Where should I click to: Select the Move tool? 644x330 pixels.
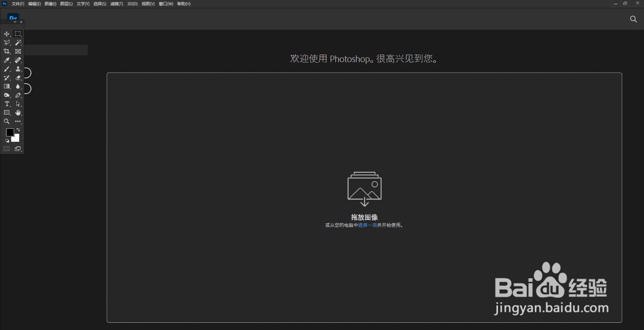point(7,34)
